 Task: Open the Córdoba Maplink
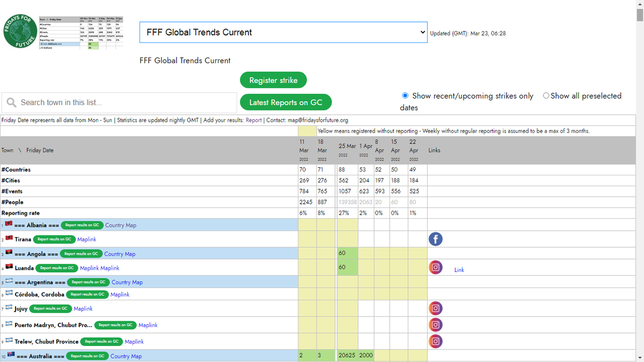click(x=120, y=294)
